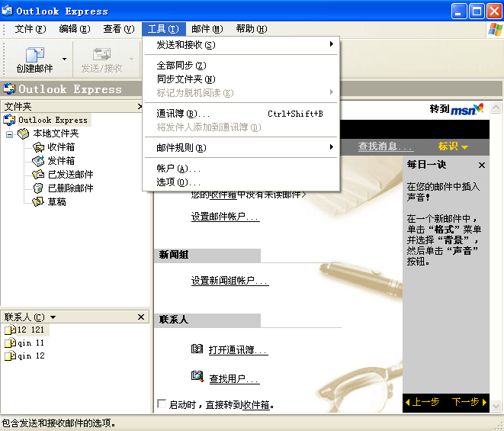Click the 查找消息... link
504x431 pixels.
386,146
